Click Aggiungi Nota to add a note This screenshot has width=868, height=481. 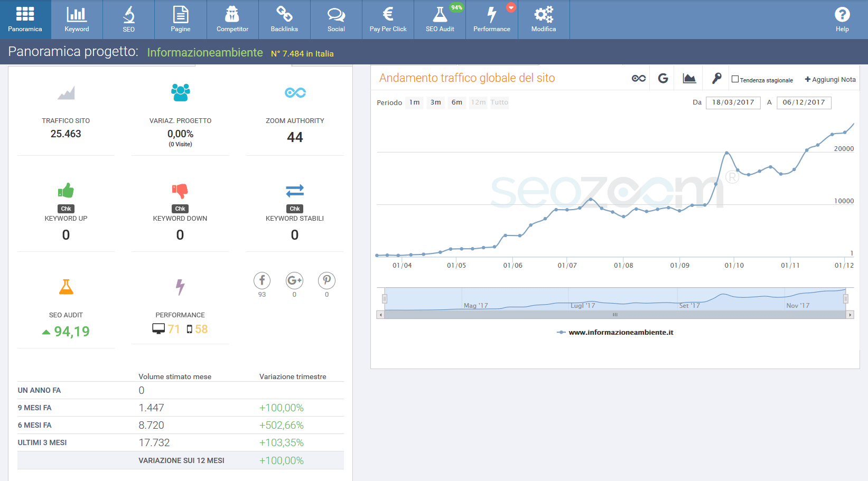tap(830, 79)
